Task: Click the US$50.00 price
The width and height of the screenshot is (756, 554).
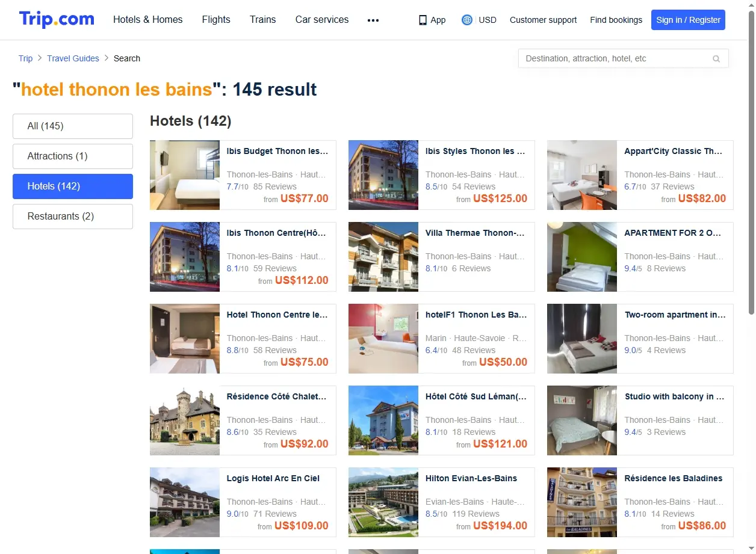Action: coord(503,362)
